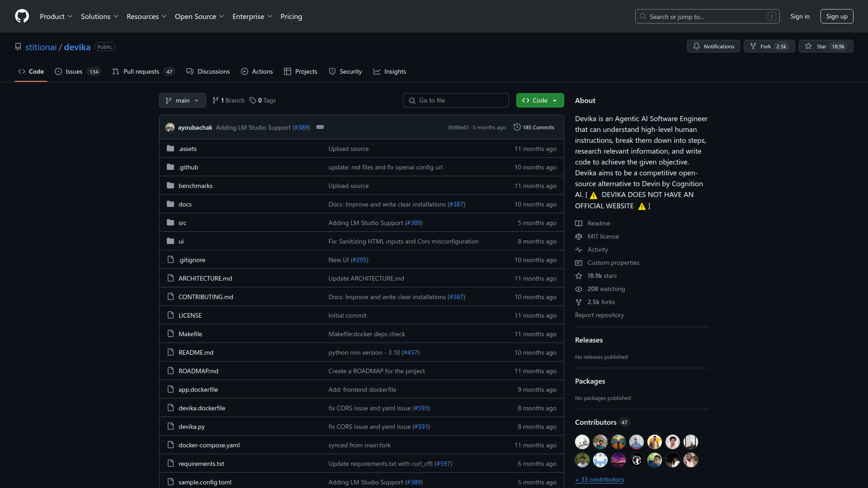Image resolution: width=868 pixels, height=488 pixels.
Task: Expand the Resources dropdown menu
Action: (146, 16)
